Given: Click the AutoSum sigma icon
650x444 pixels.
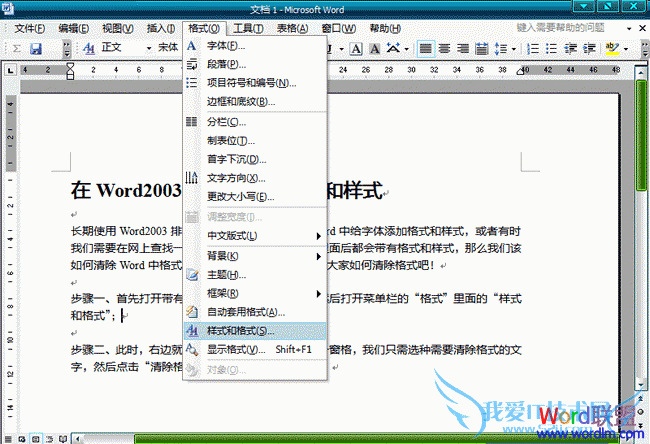Looking at the screenshot, I should click(x=17, y=49).
